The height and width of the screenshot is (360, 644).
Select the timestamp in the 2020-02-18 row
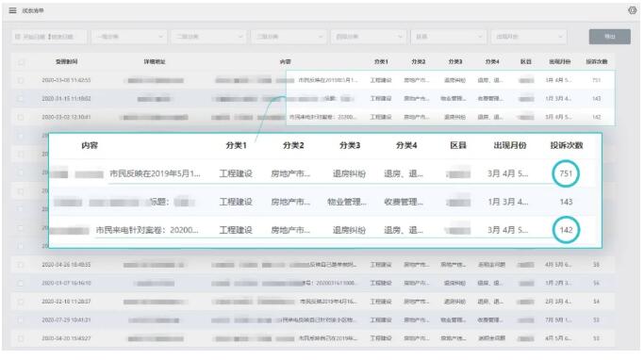click(67, 302)
